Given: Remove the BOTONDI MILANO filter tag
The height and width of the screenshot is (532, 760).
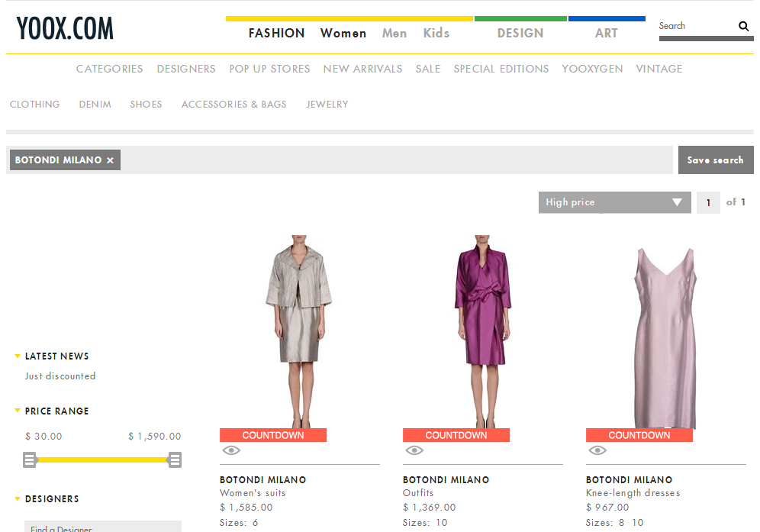Looking at the screenshot, I should point(110,160).
